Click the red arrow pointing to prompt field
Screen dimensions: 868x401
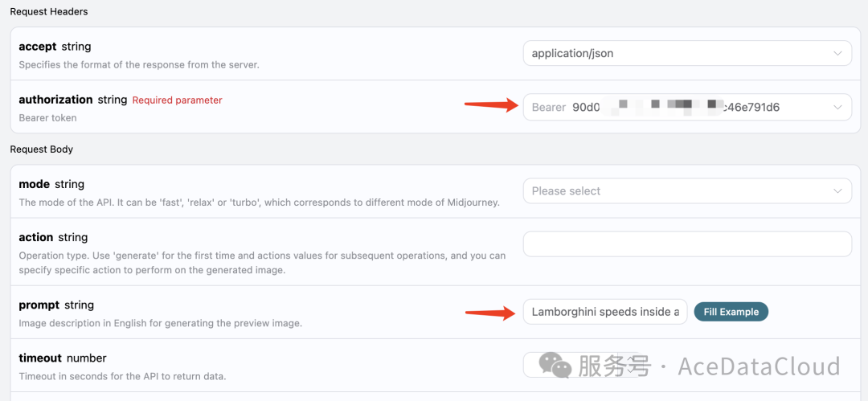click(x=491, y=312)
